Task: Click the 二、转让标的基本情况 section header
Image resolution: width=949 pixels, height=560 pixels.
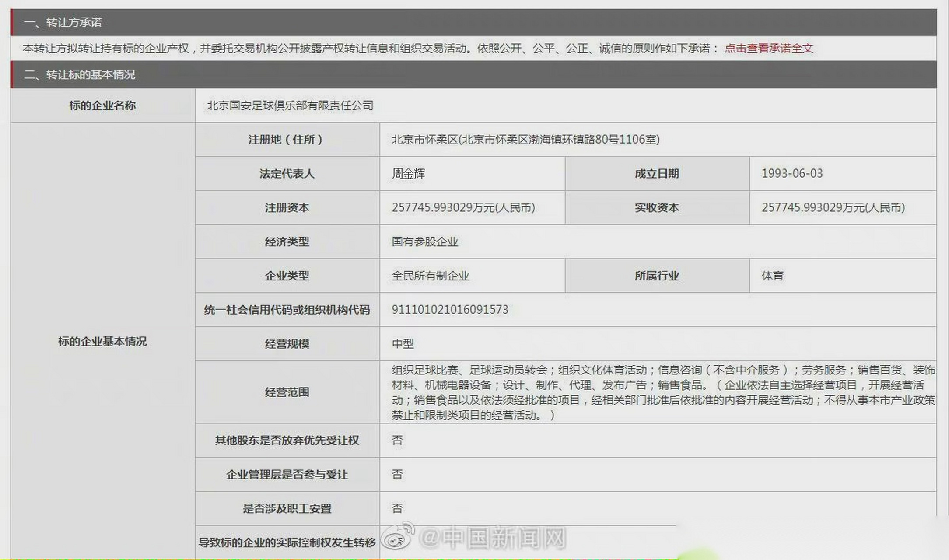Action: pyautogui.click(x=473, y=75)
